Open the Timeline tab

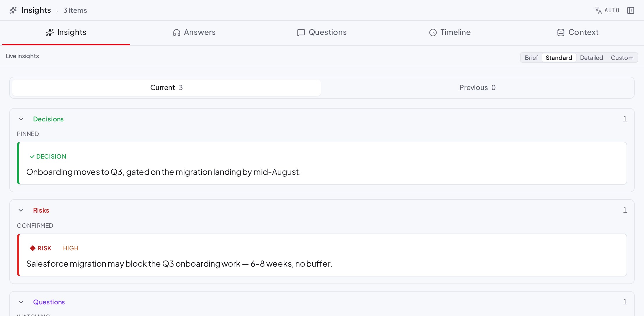click(x=450, y=33)
